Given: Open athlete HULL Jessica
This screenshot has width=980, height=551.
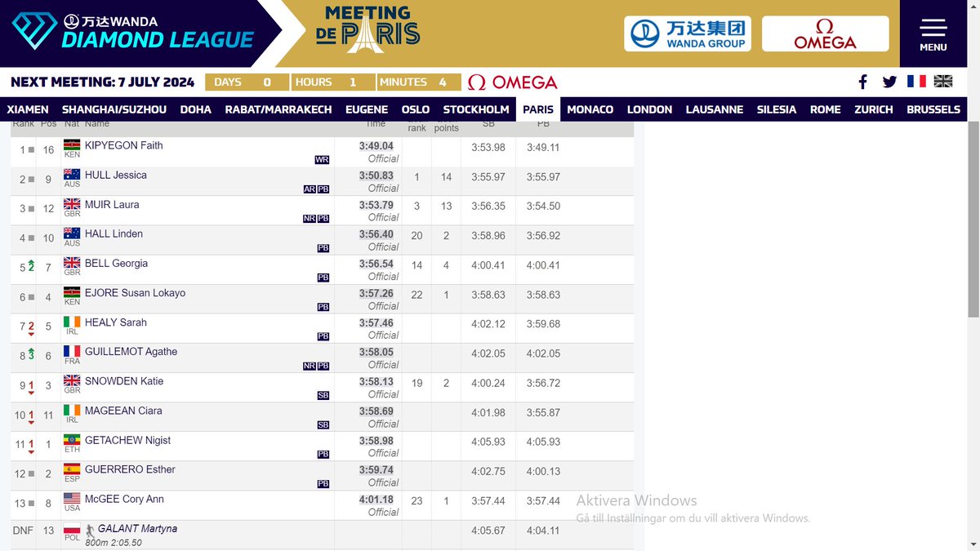Looking at the screenshot, I should 115,175.
